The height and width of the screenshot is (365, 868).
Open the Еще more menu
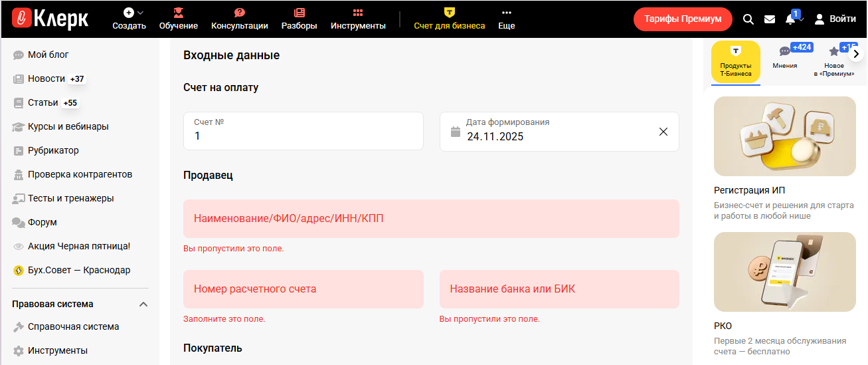pyautogui.click(x=506, y=19)
